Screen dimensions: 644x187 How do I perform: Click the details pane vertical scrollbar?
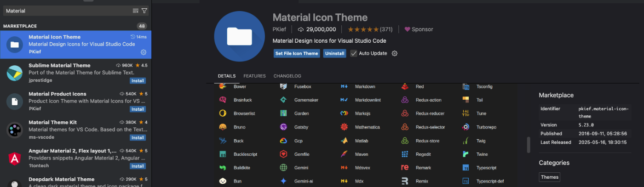529,145
